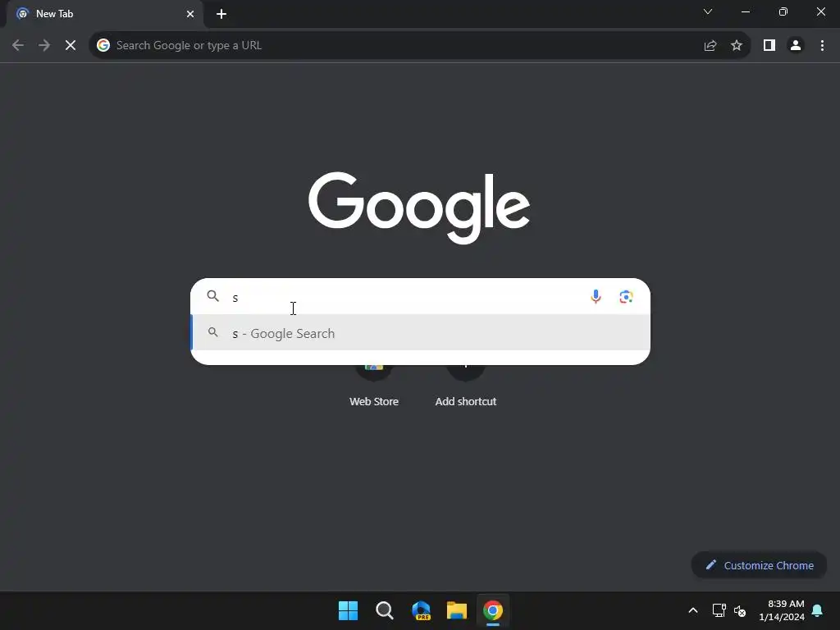The image size is (840, 630).
Task: Open File Explorer from the taskbar
Action: click(x=457, y=610)
